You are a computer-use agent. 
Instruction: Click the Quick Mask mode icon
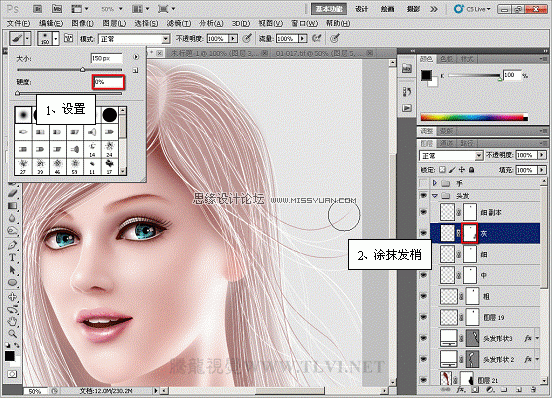click(x=12, y=374)
